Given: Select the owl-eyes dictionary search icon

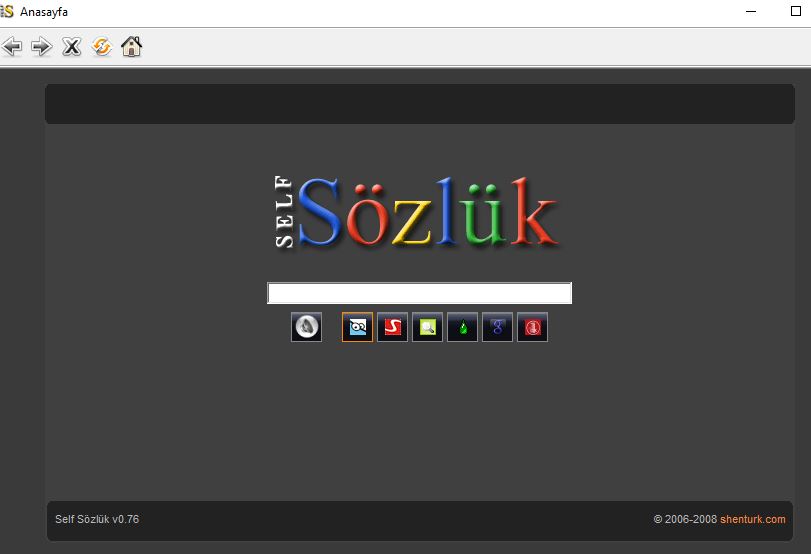Looking at the screenshot, I should click(x=357, y=327).
